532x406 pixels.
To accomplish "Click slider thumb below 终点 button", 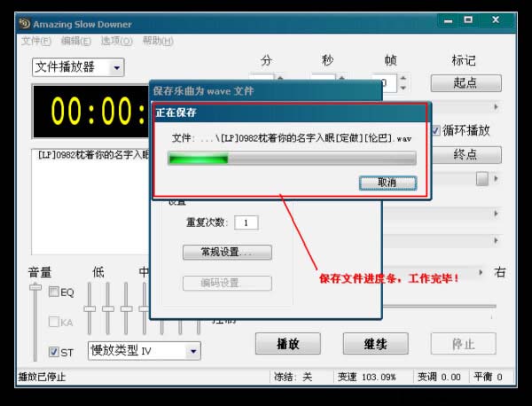I will (x=482, y=179).
